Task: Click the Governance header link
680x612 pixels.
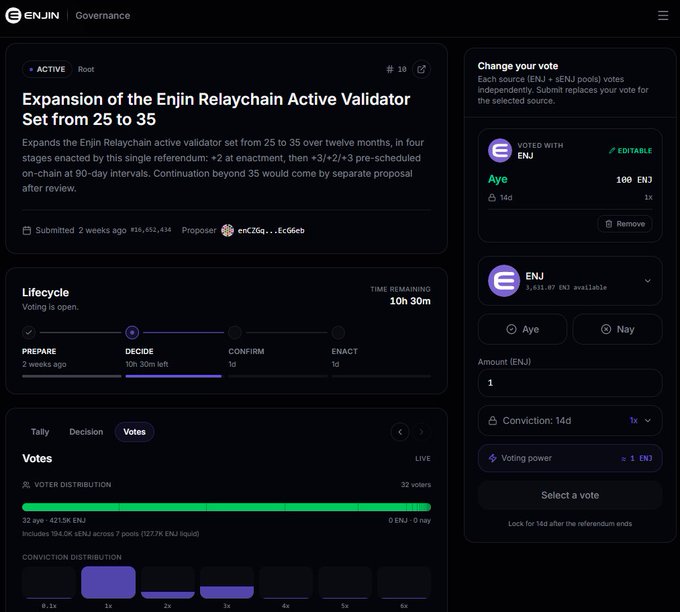Action: (x=103, y=16)
